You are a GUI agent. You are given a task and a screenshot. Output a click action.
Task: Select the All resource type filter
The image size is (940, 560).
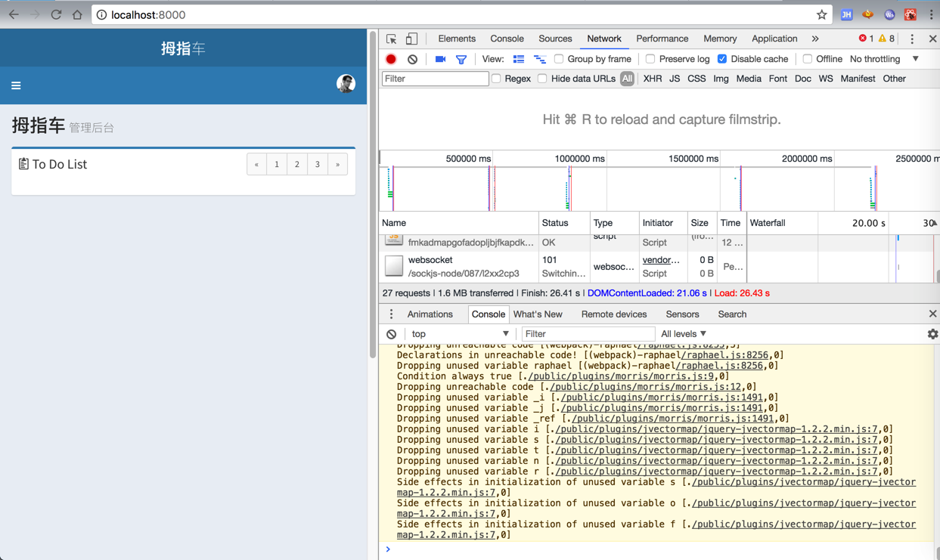pos(627,79)
